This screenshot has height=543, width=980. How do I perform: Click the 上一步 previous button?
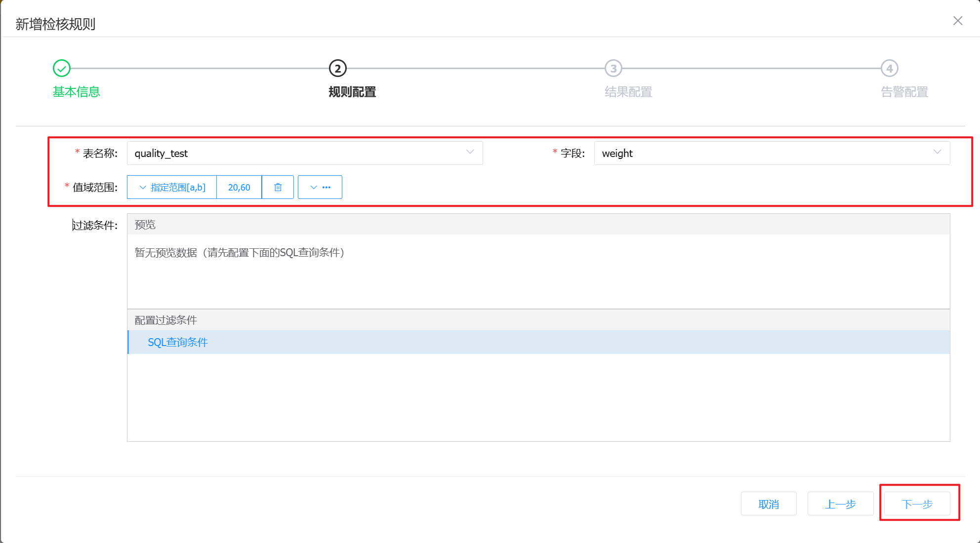(840, 504)
